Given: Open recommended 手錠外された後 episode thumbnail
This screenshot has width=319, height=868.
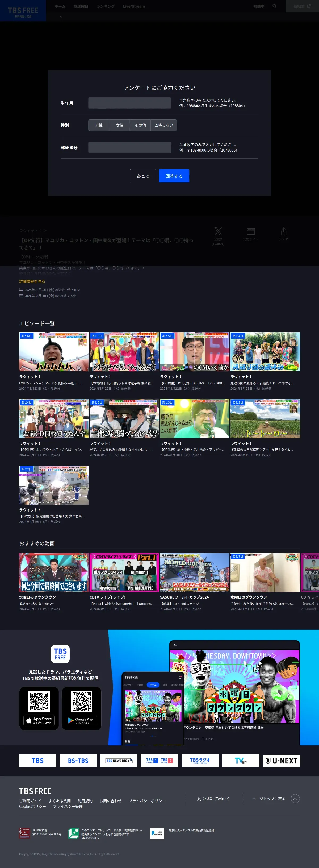Looking at the screenshot, I should 265,572.
